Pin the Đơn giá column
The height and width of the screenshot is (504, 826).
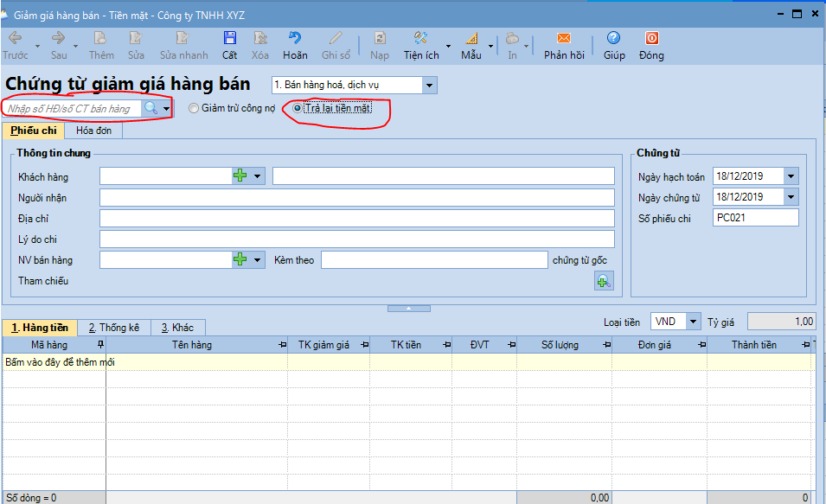pyautogui.click(x=701, y=345)
